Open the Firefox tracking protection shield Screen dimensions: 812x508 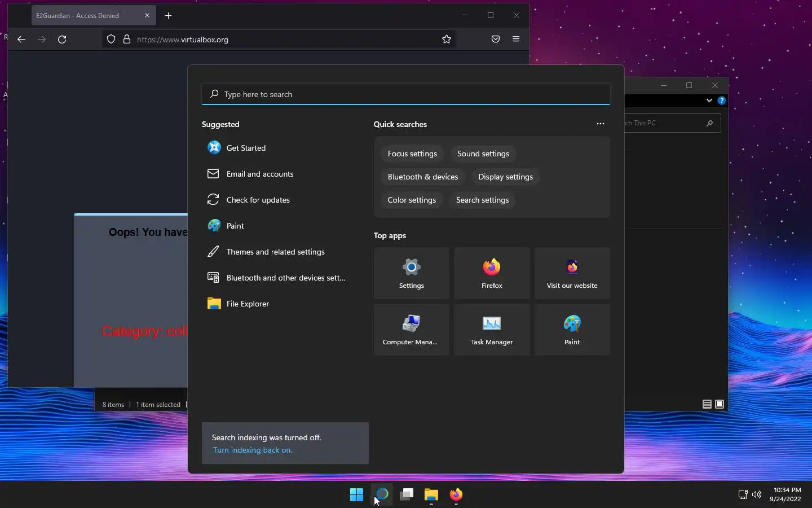111,40
